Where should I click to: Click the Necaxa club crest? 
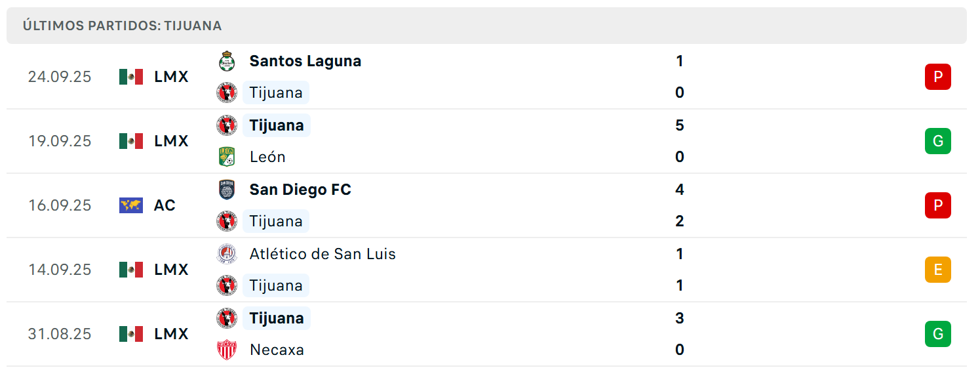[227, 350]
